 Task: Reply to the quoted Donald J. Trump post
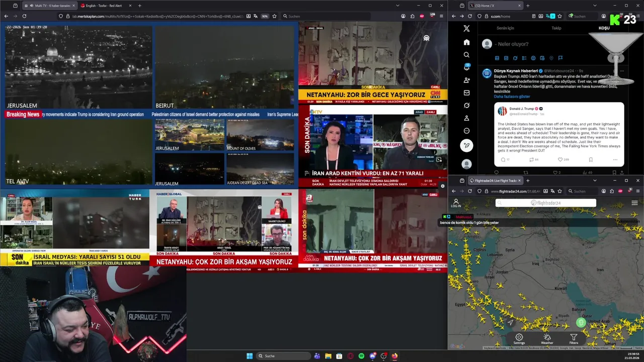point(503,160)
